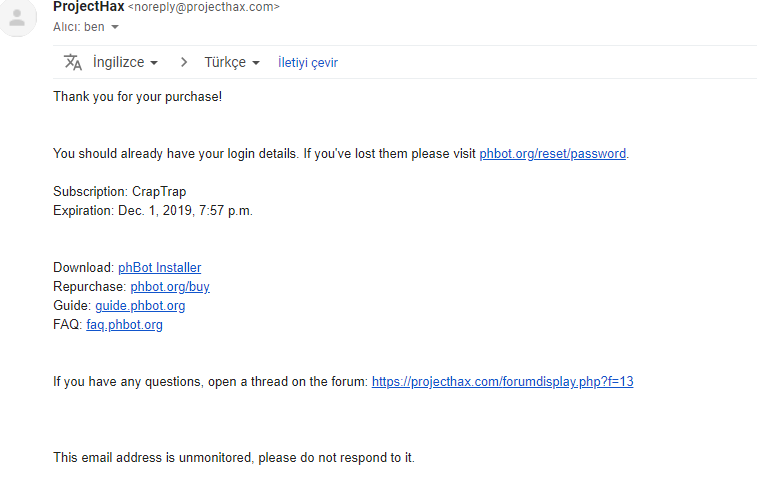
Task: Click the ProjectHax sender name
Action: [88, 7]
